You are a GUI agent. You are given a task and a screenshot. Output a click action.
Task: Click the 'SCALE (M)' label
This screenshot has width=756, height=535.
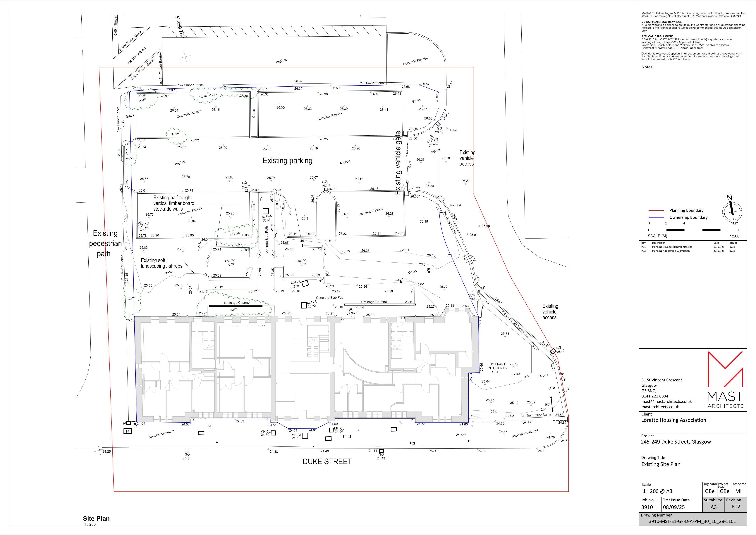[658, 236]
